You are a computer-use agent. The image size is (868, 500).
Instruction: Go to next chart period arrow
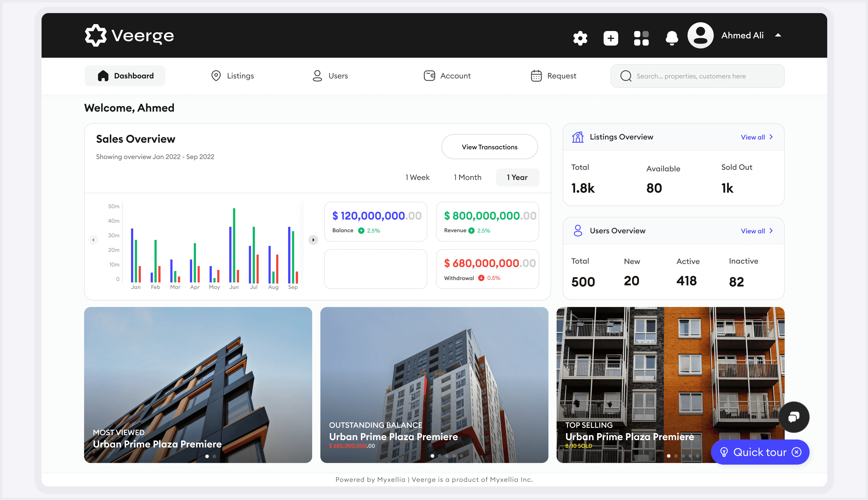click(313, 240)
